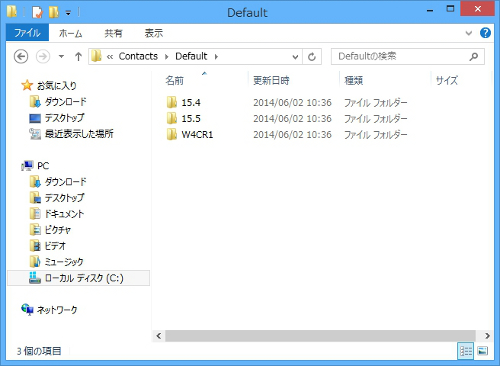Image resolution: width=500 pixels, height=366 pixels.
Task: Go back with the Back arrow button
Action: pyautogui.click(x=21, y=56)
